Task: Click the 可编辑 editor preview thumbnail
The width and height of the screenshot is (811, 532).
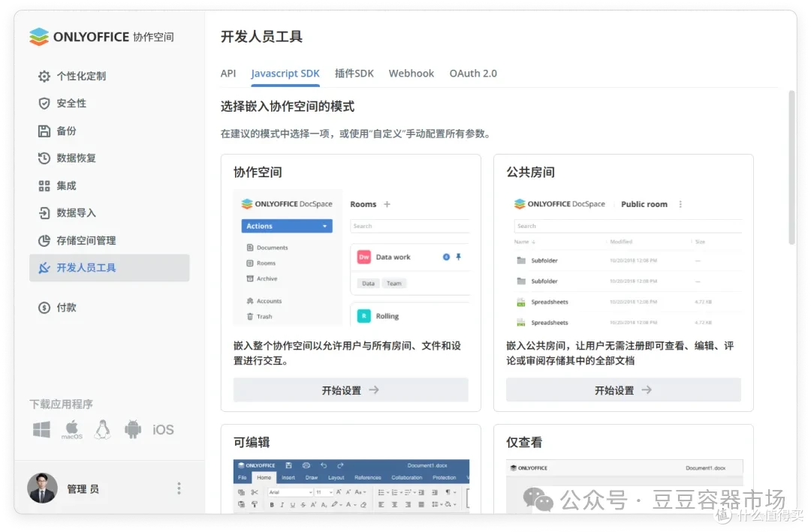Action: [351, 486]
